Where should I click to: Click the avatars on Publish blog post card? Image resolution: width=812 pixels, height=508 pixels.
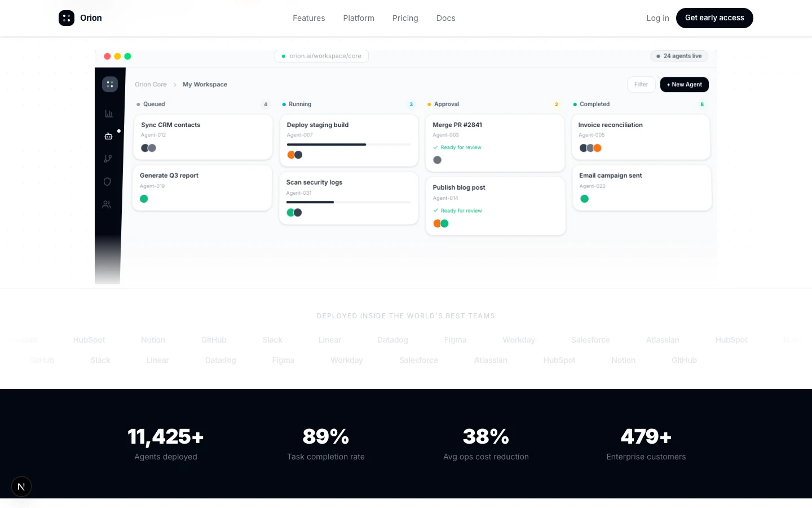441,224
